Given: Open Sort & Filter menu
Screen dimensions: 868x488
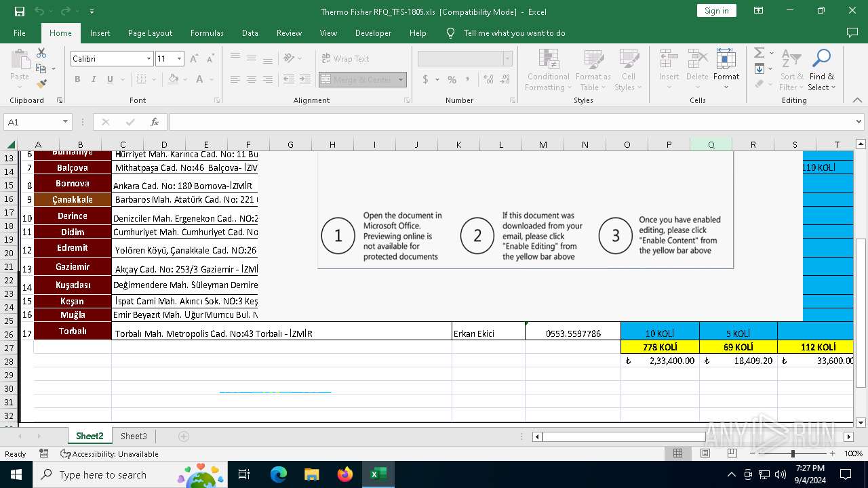Looking at the screenshot, I should 791,70.
